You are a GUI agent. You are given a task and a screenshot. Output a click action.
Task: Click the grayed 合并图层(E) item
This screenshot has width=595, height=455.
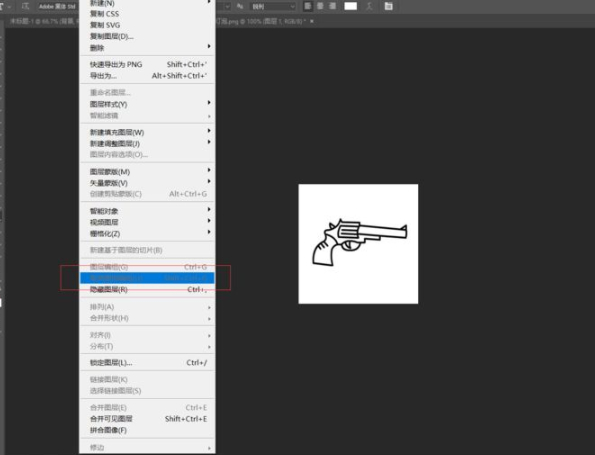point(147,408)
